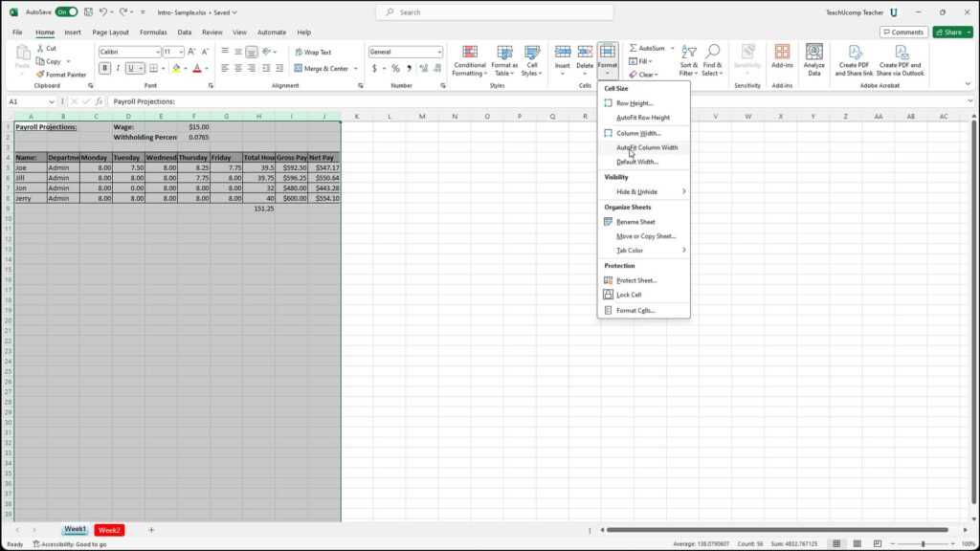Click Create PDF and Share link

coord(854,60)
